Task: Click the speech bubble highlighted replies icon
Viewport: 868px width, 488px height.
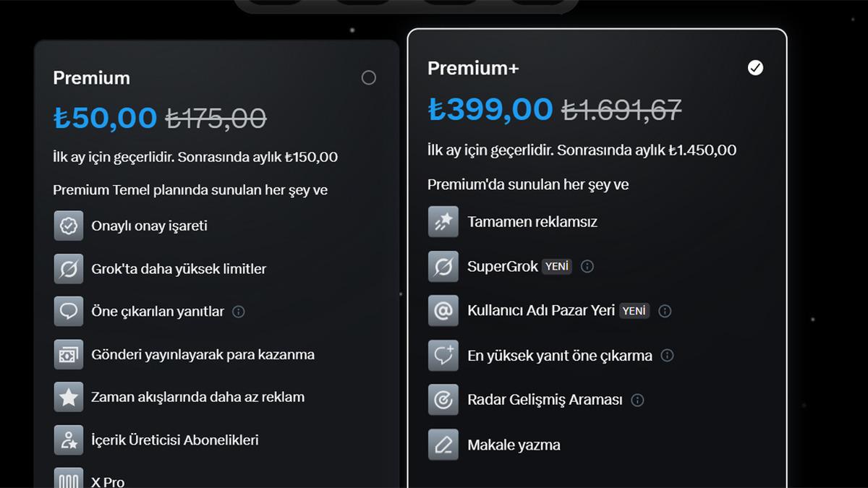Action: coord(69,312)
